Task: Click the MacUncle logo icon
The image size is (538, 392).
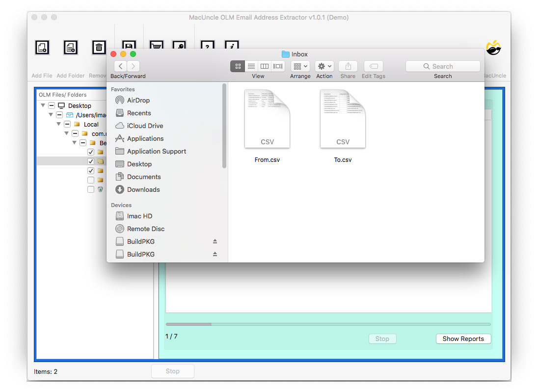Action: pyautogui.click(x=493, y=48)
